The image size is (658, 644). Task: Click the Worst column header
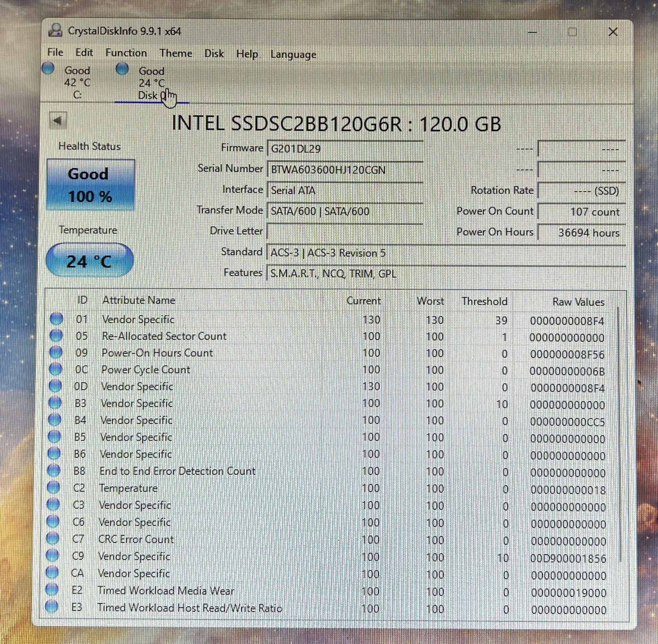tap(430, 301)
